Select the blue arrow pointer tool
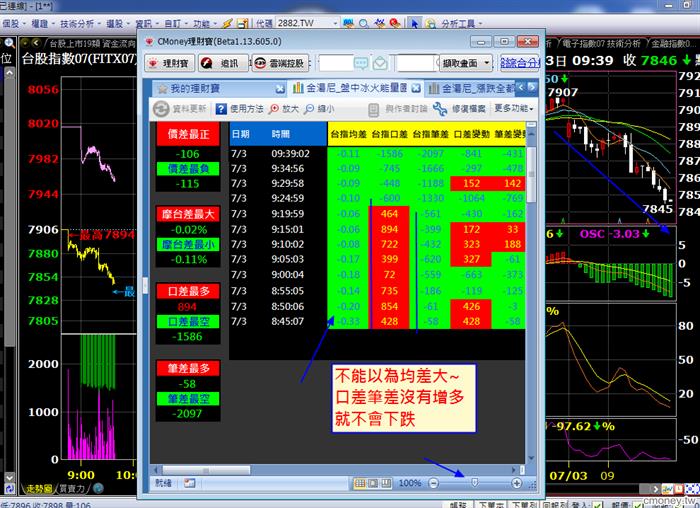 414,23
